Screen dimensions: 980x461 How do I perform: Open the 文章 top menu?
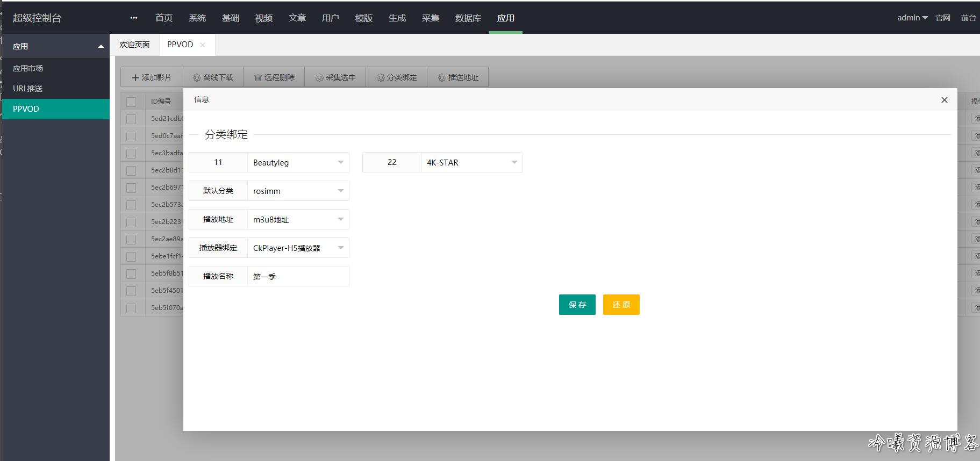(x=297, y=18)
